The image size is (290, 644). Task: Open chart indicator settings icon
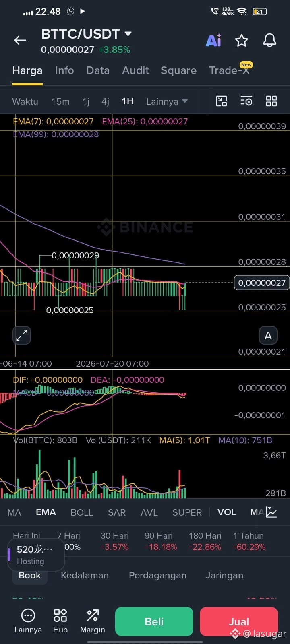click(x=246, y=101)
